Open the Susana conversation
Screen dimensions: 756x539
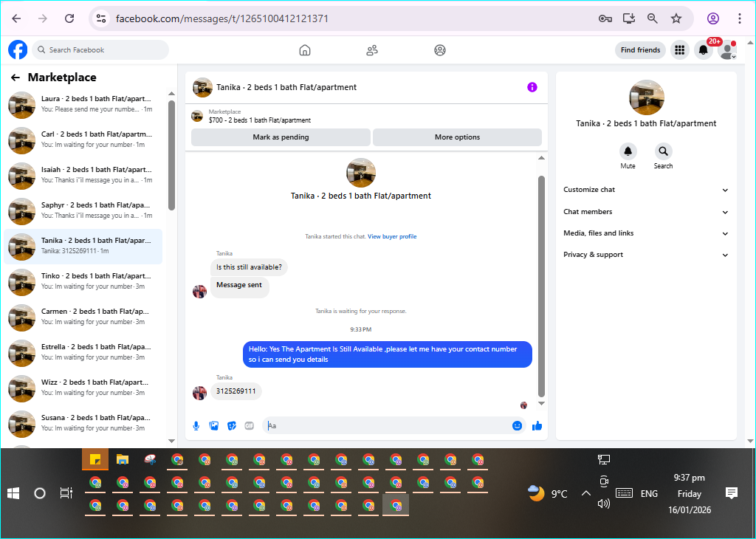83,424
